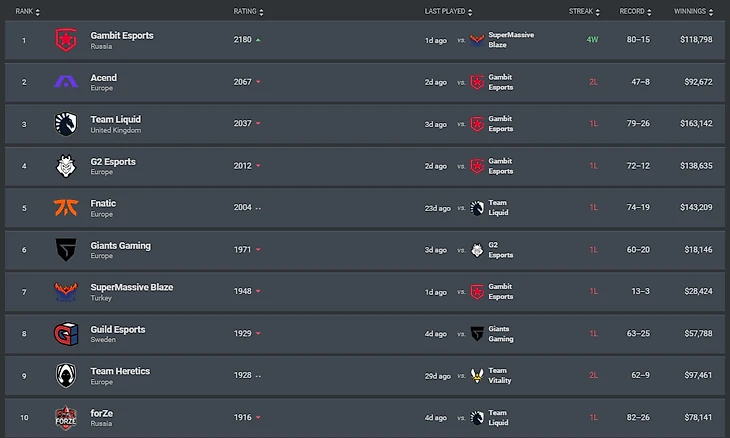The height and width of the screenshot is (438, 730).
Task: Open Acend's purple team logo
Action: (x=66, y=82)
